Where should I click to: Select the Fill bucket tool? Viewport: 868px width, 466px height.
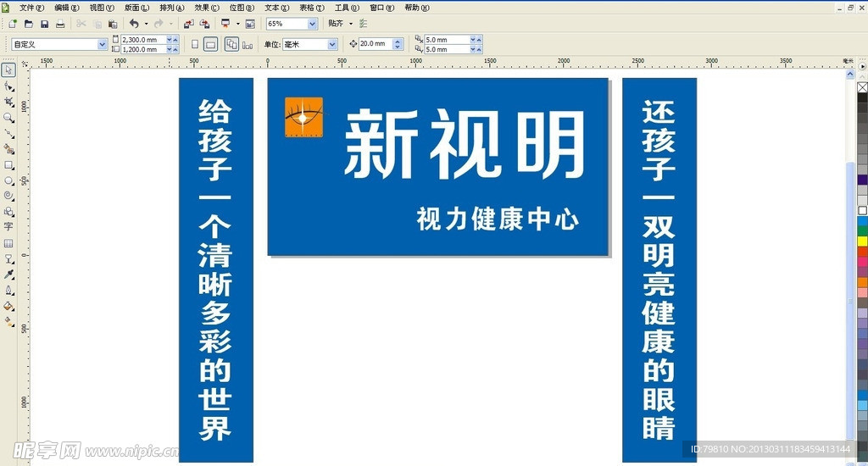8,306
